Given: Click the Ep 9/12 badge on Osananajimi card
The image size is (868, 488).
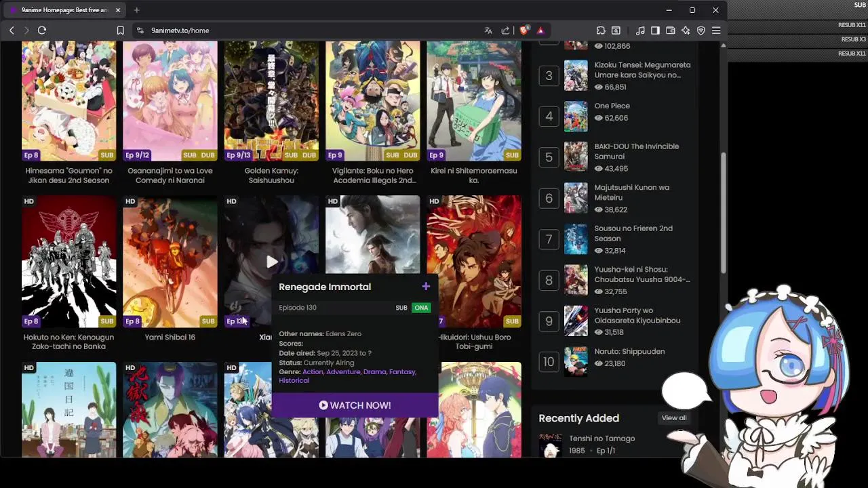Looking at the screenshot, I should pyautogui.click(x=137, y=155).
